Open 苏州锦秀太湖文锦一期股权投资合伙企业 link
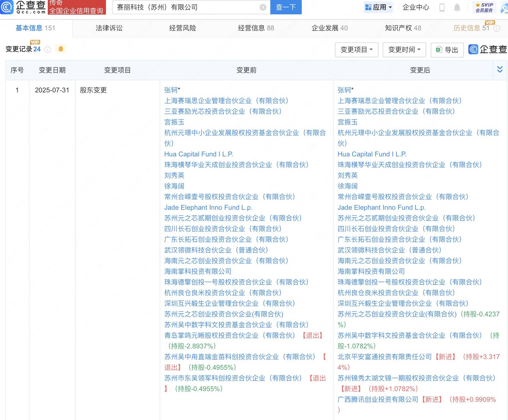The image size is (508, 420). [416, 378]
